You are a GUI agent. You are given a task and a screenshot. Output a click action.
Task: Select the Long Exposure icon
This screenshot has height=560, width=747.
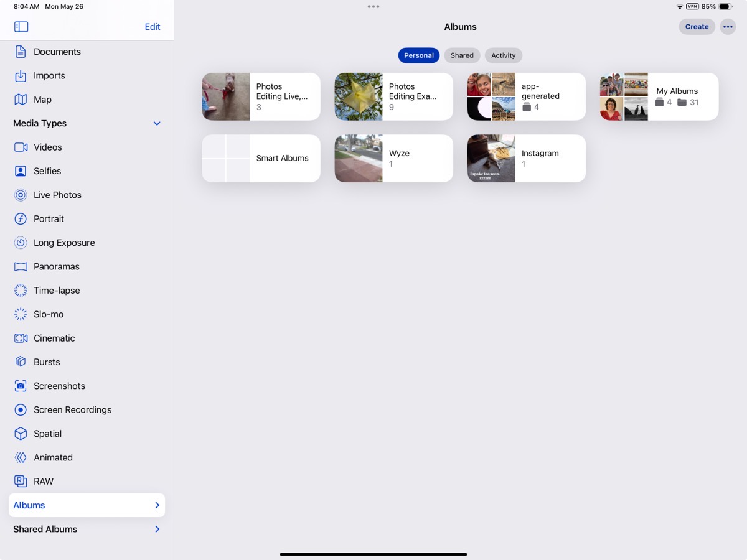pyautogui.click(x=21, y=243)
